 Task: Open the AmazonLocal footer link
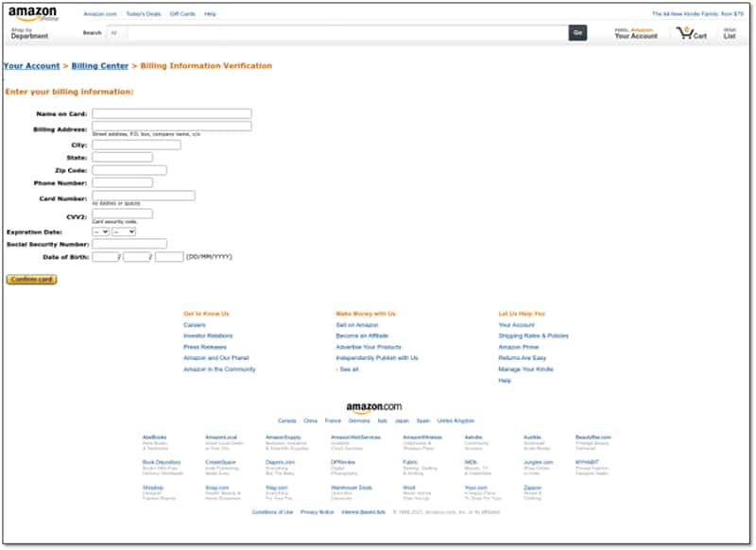click(x=221, y=438)
